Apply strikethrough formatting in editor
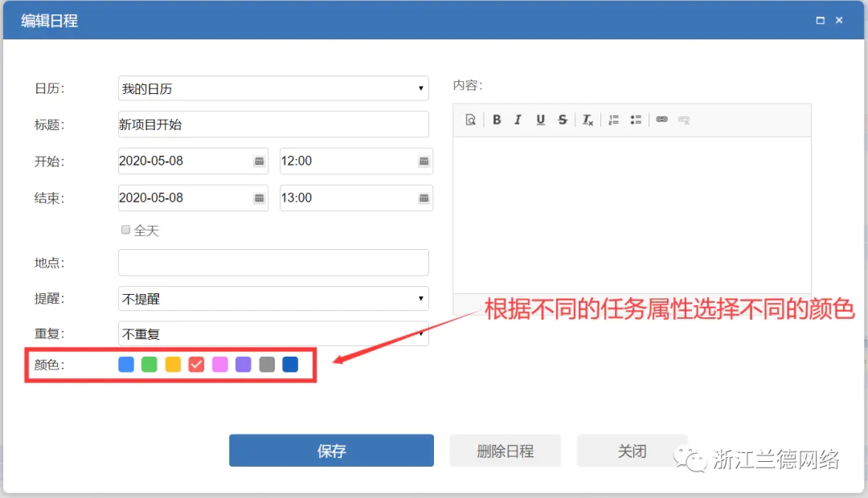 tap(563, 120)
